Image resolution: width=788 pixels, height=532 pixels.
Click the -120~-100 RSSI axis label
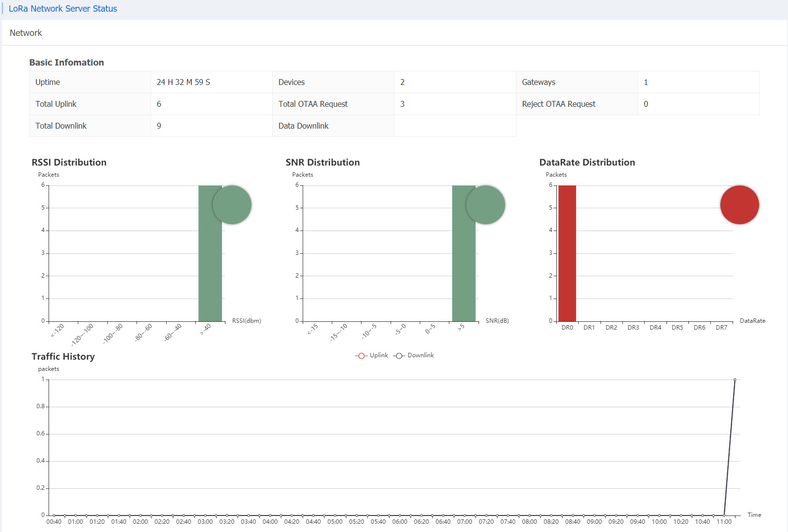tap(82, 334)
